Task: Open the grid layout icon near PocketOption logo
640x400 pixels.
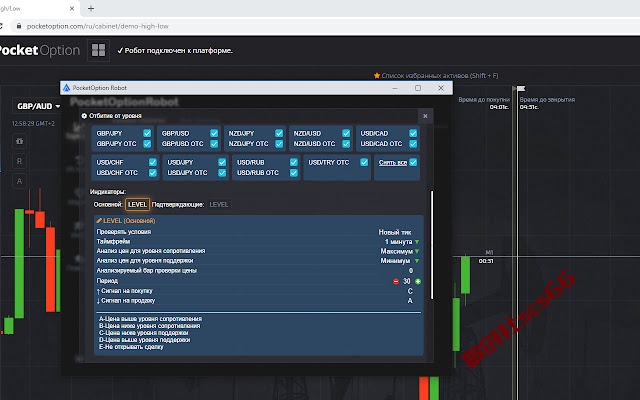Action: pyautogui.click(x=98, y=50)
